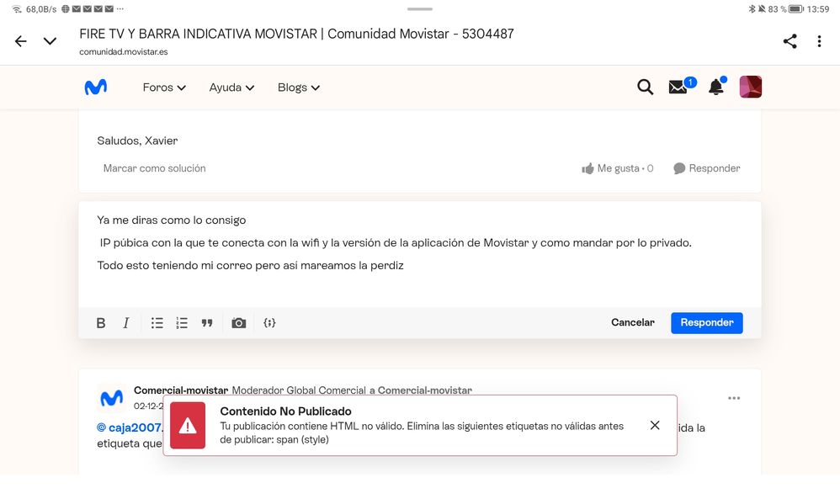Viewport: 840px width, 504px height.
Task: Dismiss the Contenido No Publicado alert
Action: 655,426
